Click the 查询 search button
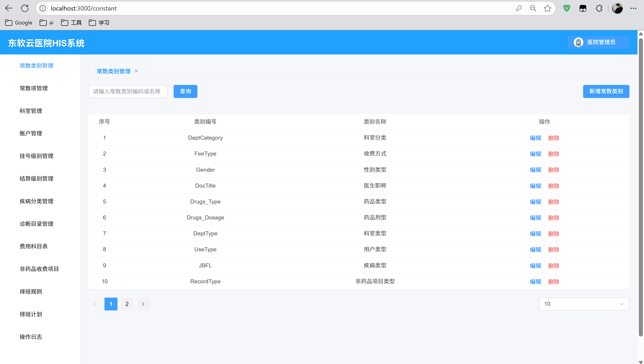This screenshot has width=644, height=364. (185, 91)
